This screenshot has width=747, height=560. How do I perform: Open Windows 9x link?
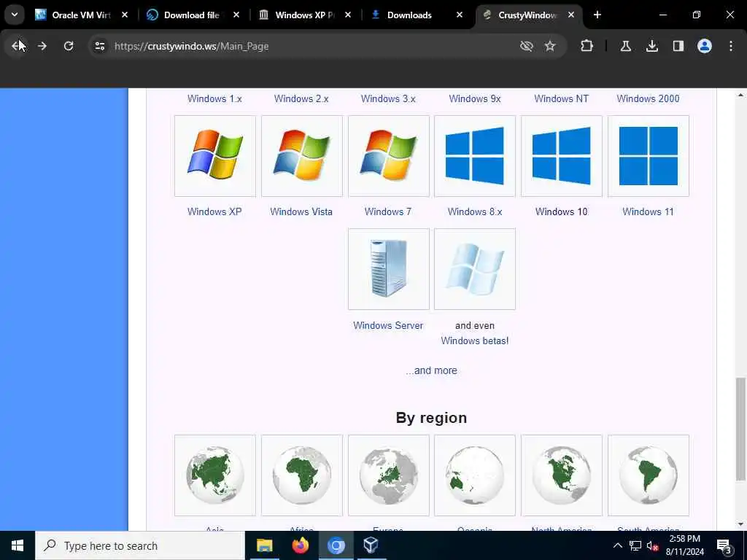pos(474,98)
